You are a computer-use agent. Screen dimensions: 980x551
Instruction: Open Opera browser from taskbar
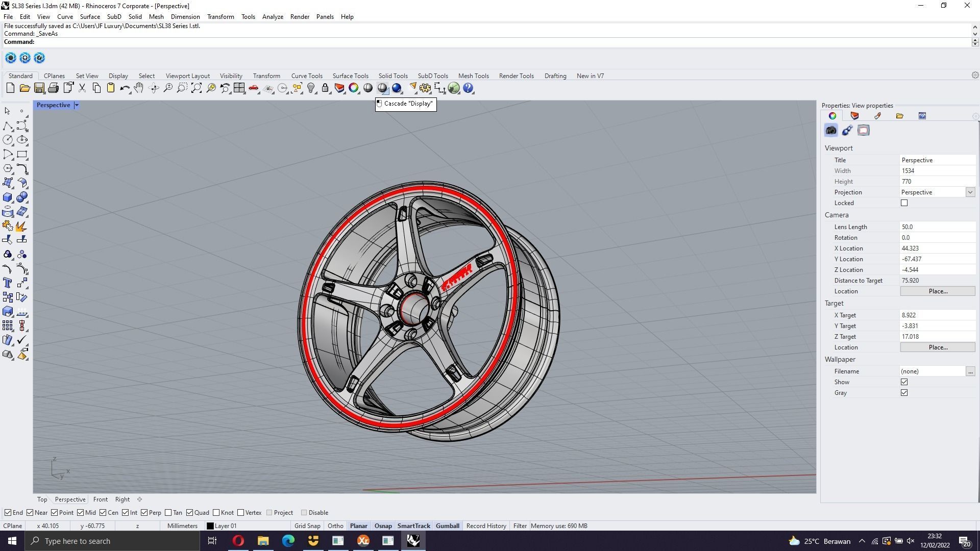(238, 541)
